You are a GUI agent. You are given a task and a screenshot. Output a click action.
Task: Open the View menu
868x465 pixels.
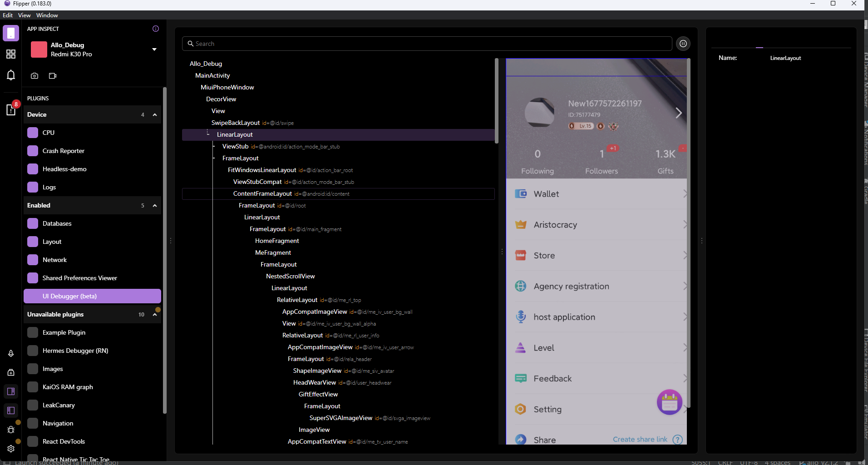coord(25,15)
